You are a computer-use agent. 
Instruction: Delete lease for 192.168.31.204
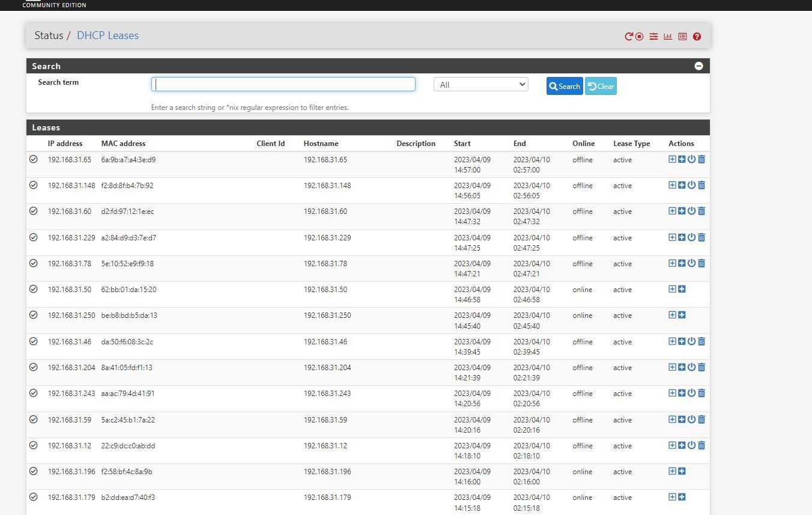click(701, 367)
